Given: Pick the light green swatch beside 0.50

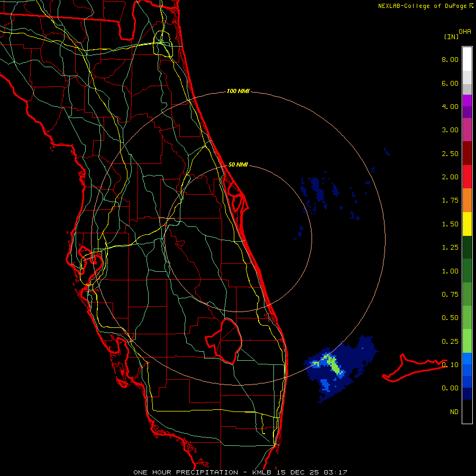Looking at the screenshot, I should coord(467,317).
